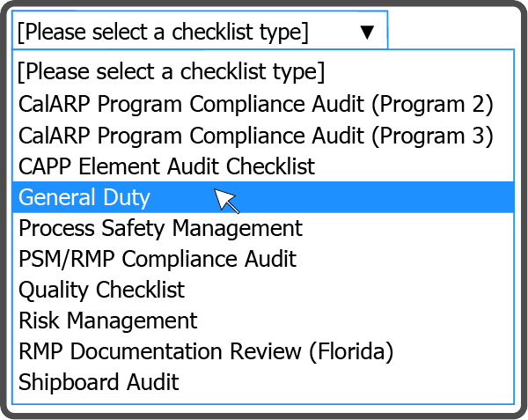
Task: Select the placeholder option in the list
Action: point(263,71)
